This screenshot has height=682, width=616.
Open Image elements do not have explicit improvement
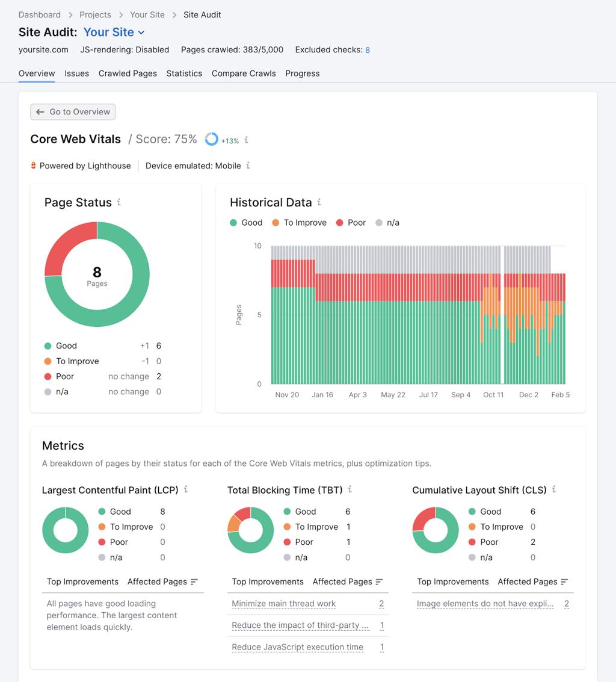[485, 604]
